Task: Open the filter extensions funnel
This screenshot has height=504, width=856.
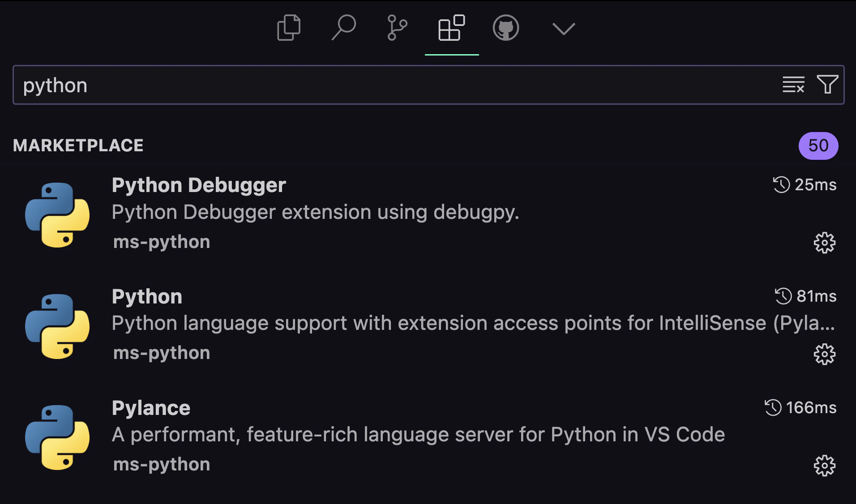Action: (x=827, y=85)
